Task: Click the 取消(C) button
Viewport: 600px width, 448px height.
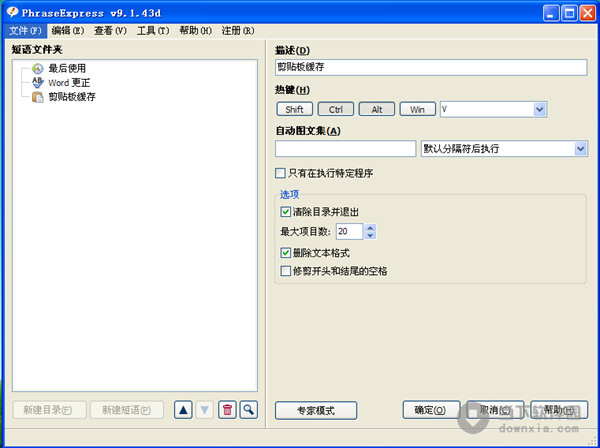Action: point(495,410)
